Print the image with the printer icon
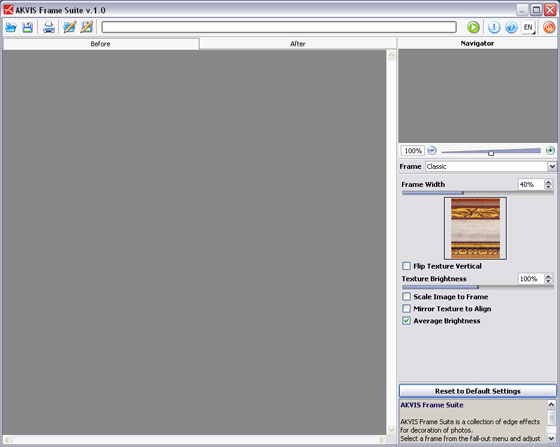This screenshot has width=560, height=447. (x=49, y=27)
